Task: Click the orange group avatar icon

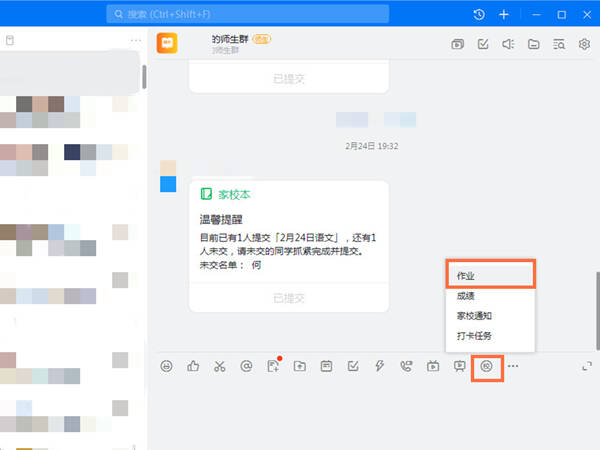Action: 167,43
